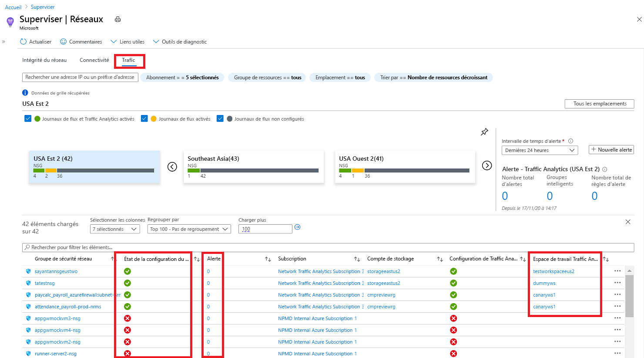Expand Liens utiles menu

point(127,42)
